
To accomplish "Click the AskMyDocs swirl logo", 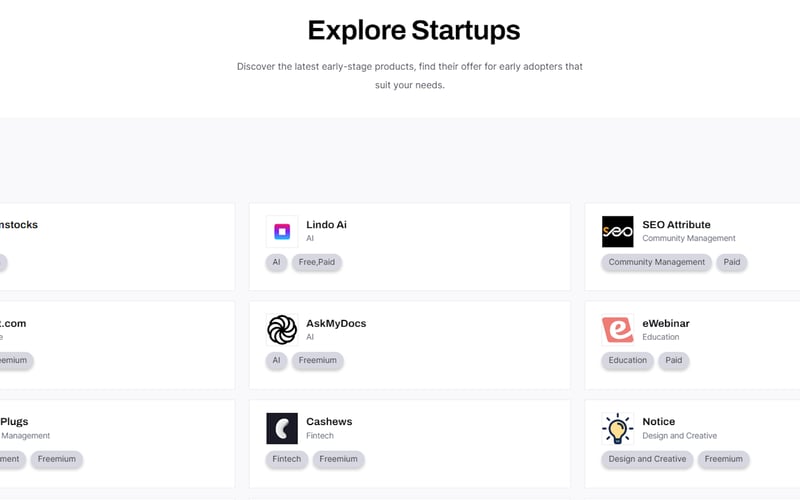I will (x=282, y=330).
